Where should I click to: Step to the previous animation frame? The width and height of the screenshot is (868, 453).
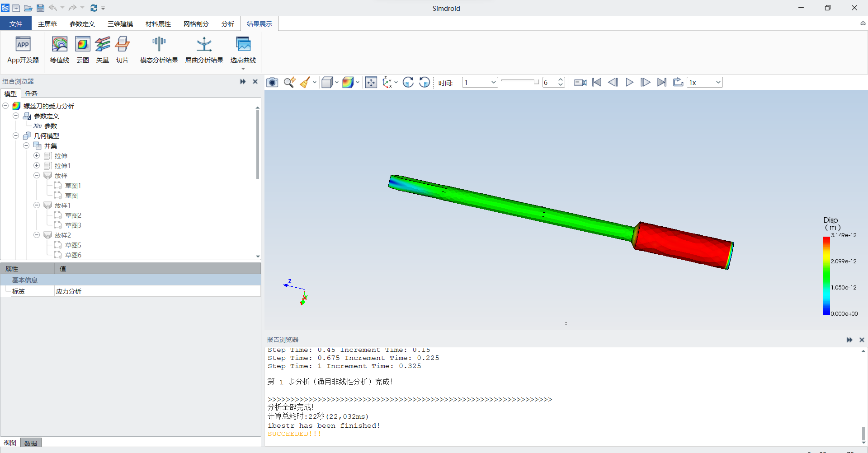613,82
